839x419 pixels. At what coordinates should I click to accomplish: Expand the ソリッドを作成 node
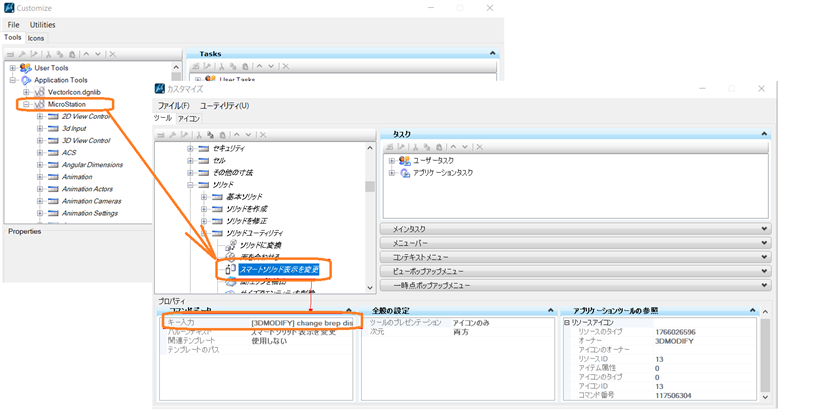[x=204, y=209]
